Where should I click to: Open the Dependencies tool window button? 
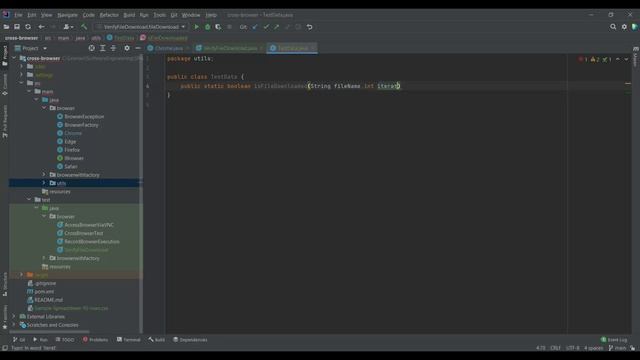pyautogui.click(x=190, y=340)
